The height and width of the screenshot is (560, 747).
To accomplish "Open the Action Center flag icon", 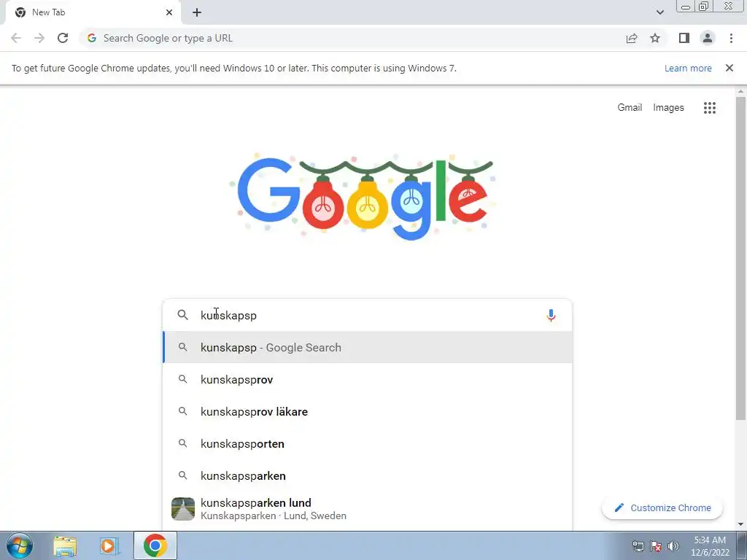I will click(x=656, y=546).
